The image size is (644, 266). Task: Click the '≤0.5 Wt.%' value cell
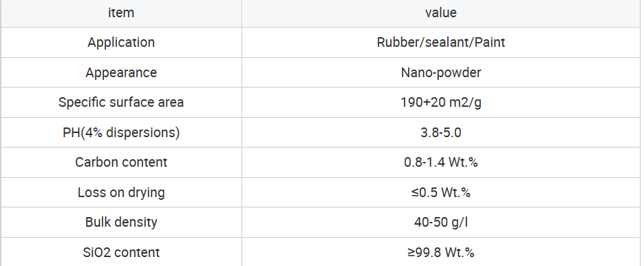(441, 192)
